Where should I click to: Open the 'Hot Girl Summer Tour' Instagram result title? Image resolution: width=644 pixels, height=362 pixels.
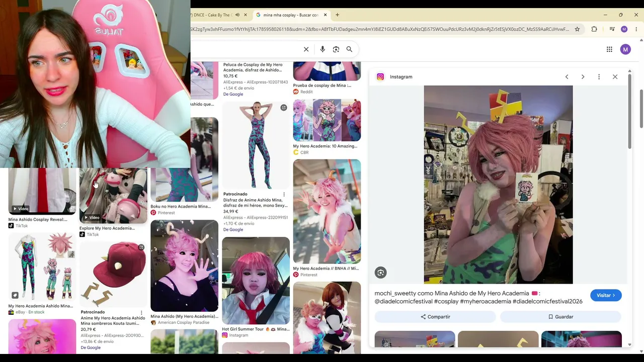pyautogui.click(x=256, y=329)
